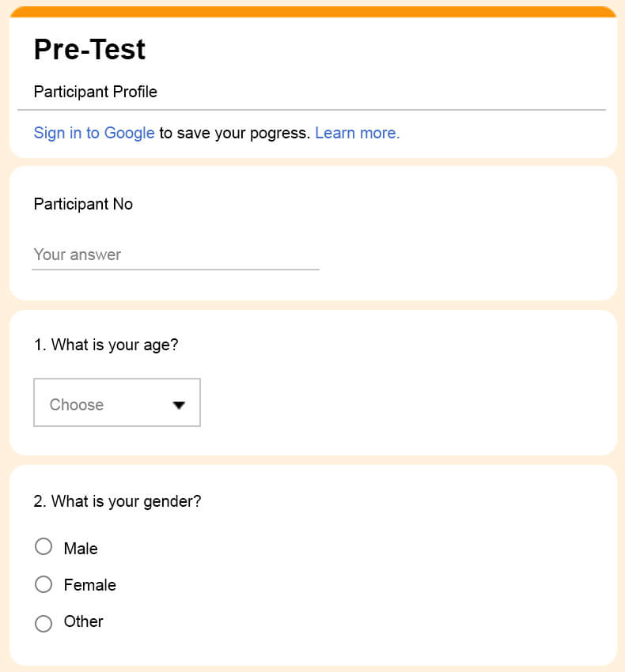Click the Male option label text
This screenshot has width=625, height=672.
pos(81,549)
